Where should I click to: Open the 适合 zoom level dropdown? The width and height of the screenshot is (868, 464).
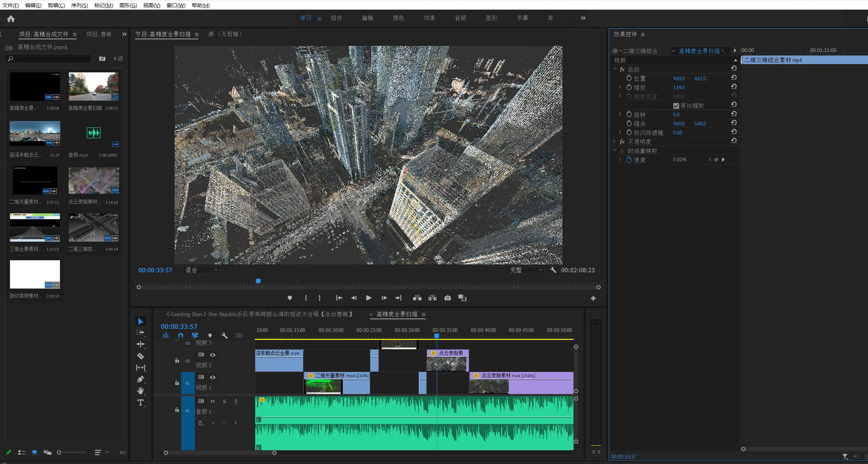point(201,270)
